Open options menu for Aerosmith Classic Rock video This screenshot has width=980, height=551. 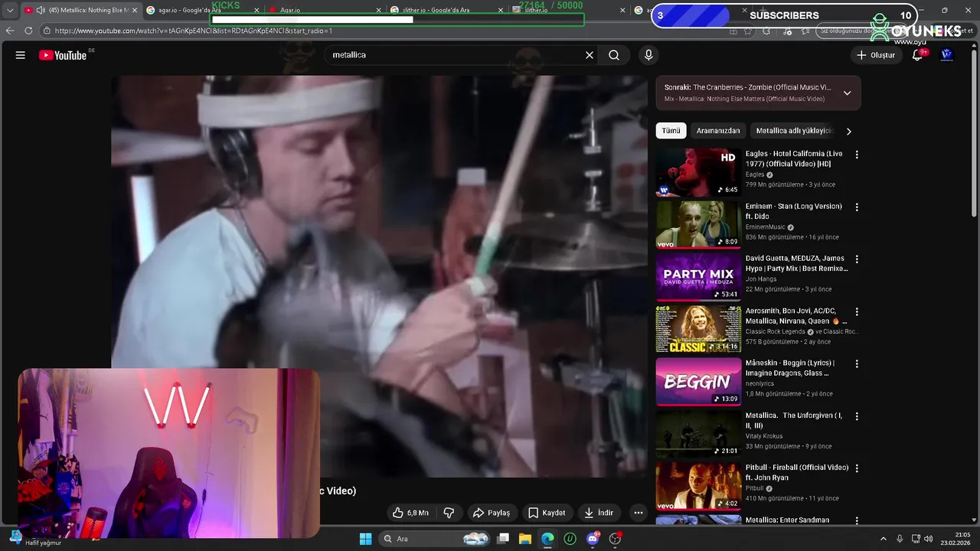pyautogui.click(x=857, y=311)
